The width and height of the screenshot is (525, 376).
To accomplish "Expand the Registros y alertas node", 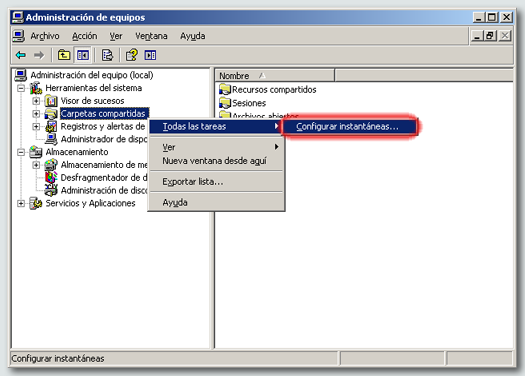I will (x=36, y=127).
